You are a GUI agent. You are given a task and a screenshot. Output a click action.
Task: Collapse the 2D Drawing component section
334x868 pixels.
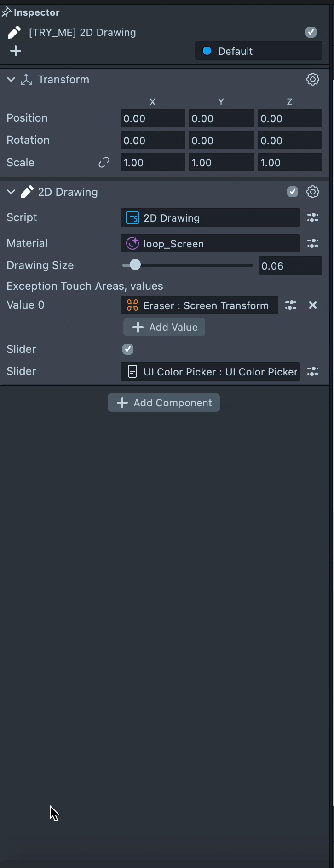click(x=11, y=192)
